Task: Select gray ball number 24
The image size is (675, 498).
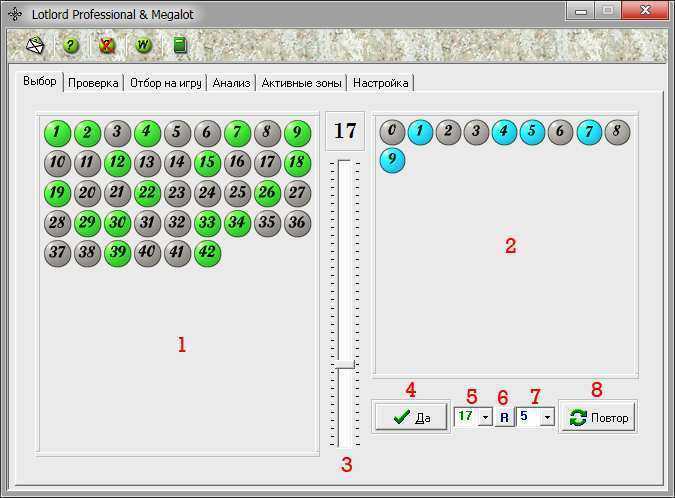Action: (x=207, y=193)
